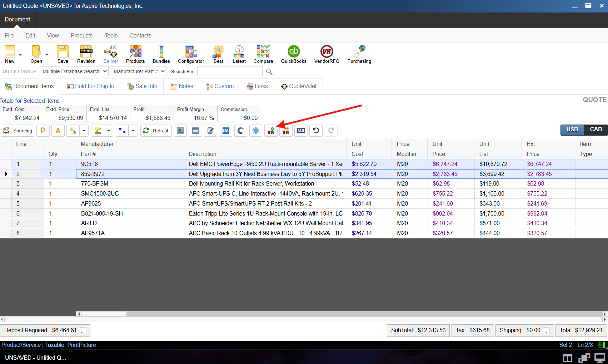Click the Search For input field
Viewport: 608px width, 364px height.
coord(230,71)
